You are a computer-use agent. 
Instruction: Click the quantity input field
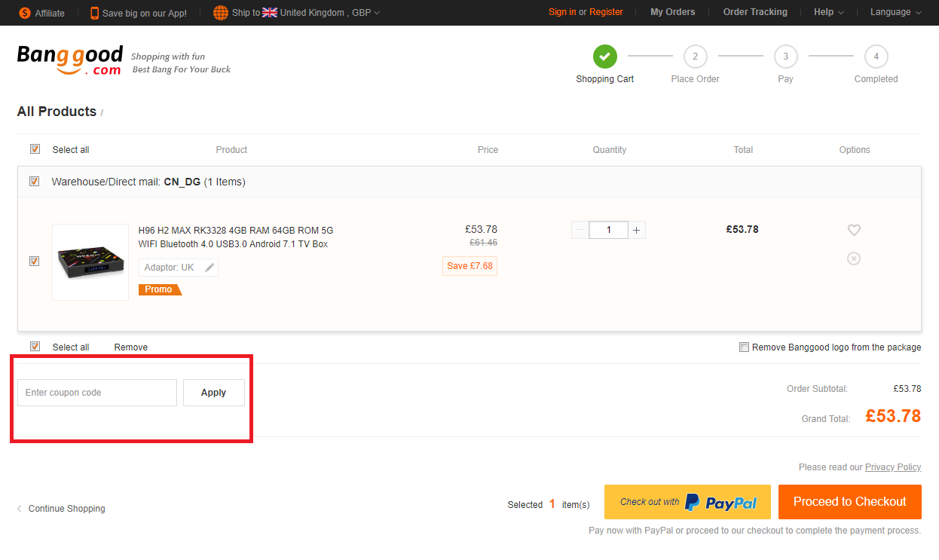click(609, 230)
